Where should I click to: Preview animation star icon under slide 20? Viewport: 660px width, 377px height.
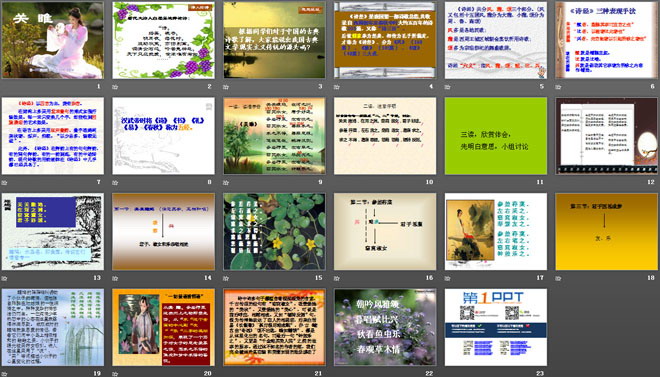115,374
